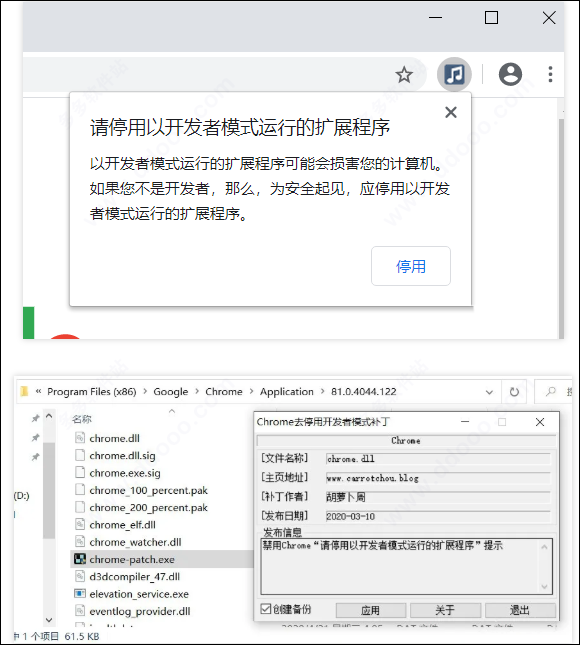Screen dimensions: 580x645
Task: Click the 主页地址 field www.carrotchou.blog
Action: (x=438, y=478)
